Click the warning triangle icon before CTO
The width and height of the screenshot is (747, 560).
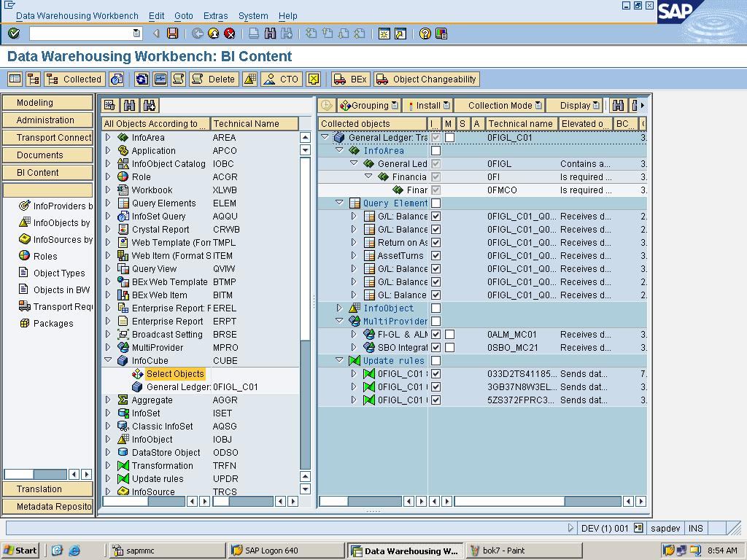click(250, 79)
